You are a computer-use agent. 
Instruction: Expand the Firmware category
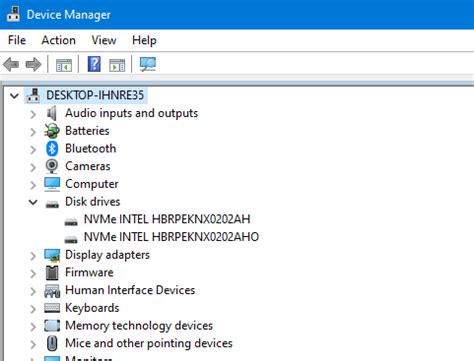(33, 274)
